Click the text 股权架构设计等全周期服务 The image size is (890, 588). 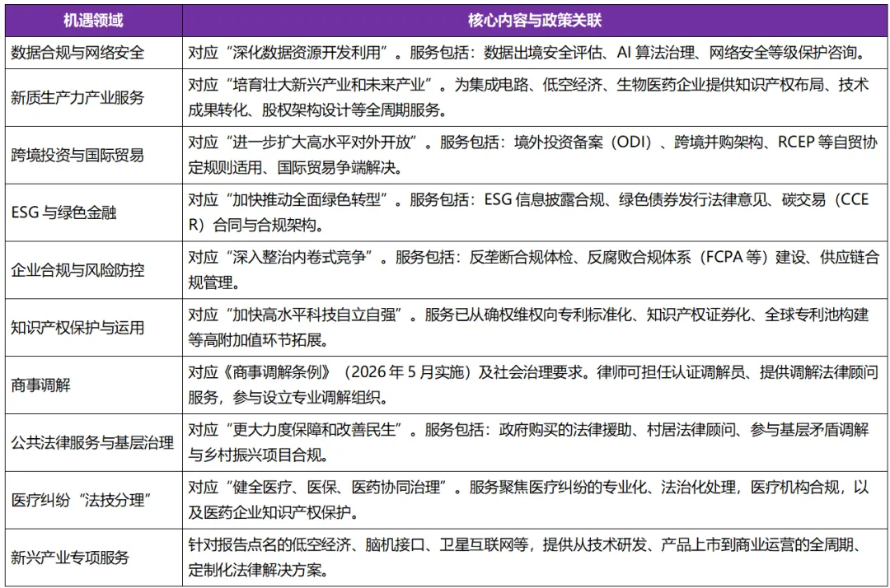coord(351,110)
